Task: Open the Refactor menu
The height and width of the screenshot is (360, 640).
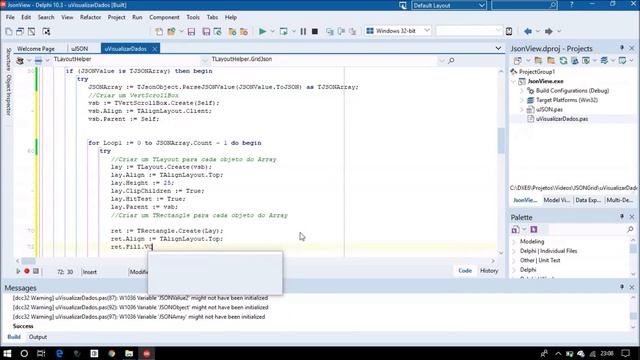Action: [90, 17]
